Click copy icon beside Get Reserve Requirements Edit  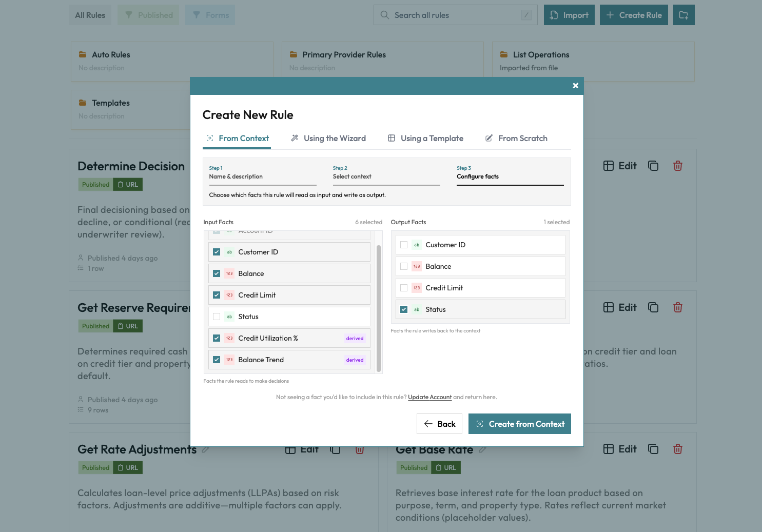(x=653, y=307)
